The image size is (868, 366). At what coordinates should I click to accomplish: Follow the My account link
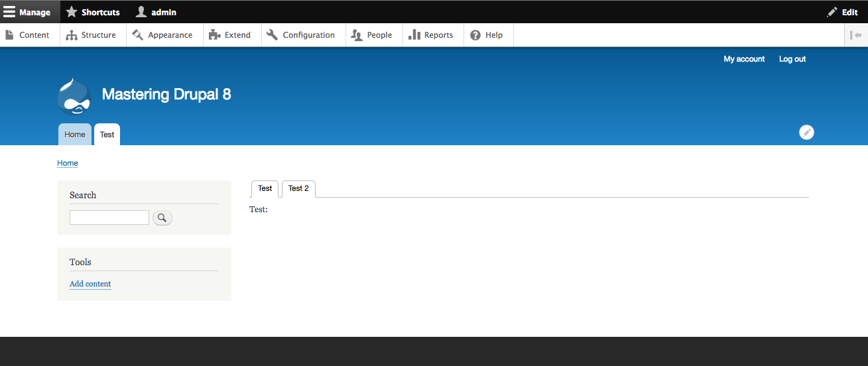click(744, 59)
